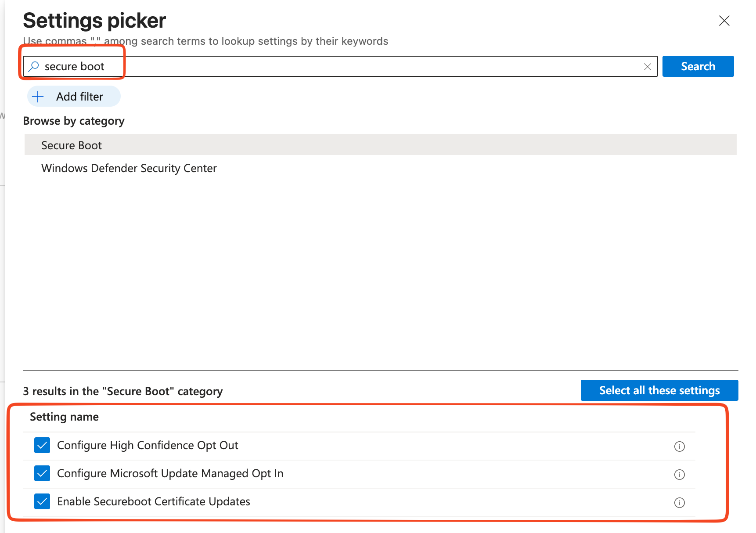Clear the search text using the X icon
756x533 pixels.
pos(648,67)
